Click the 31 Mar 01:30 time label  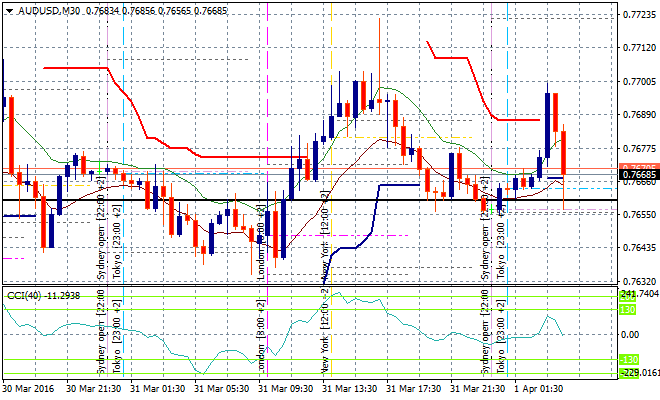[158, 388]
